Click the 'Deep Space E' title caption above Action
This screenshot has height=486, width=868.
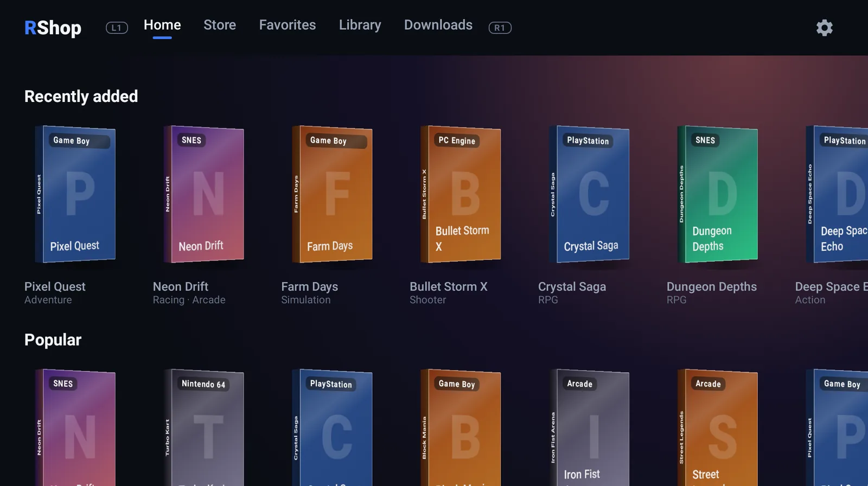coord(832,286)
